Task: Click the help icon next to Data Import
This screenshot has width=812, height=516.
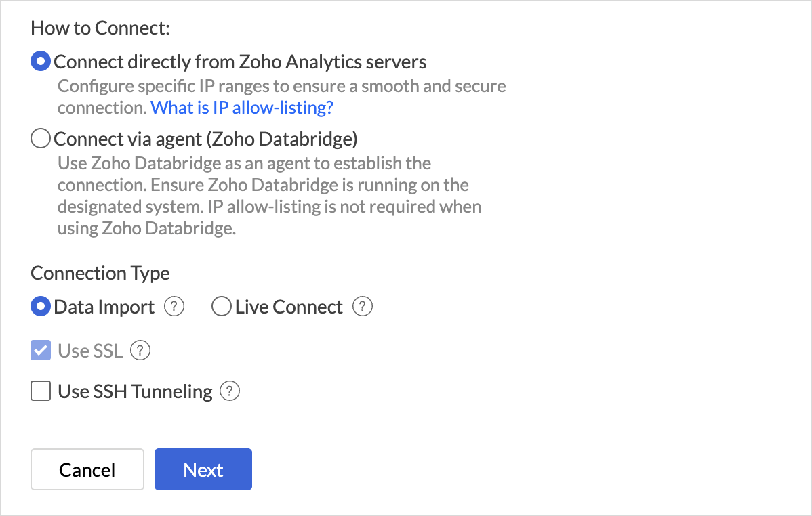Action: pyautogui.click(x=174, y=307)
